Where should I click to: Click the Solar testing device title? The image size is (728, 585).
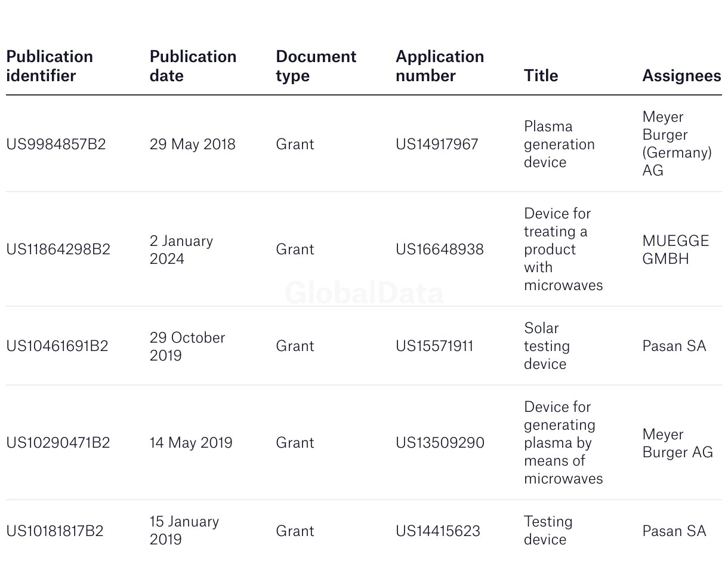(x=547, y=346)
